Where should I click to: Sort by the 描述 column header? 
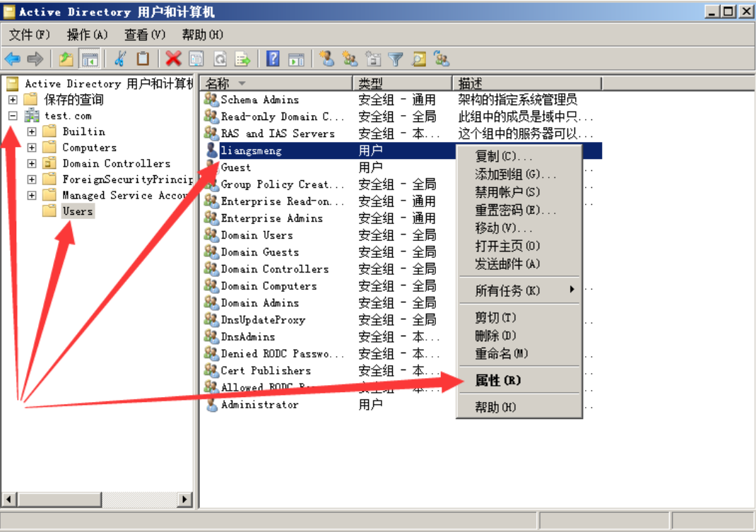tap(528, 83)
